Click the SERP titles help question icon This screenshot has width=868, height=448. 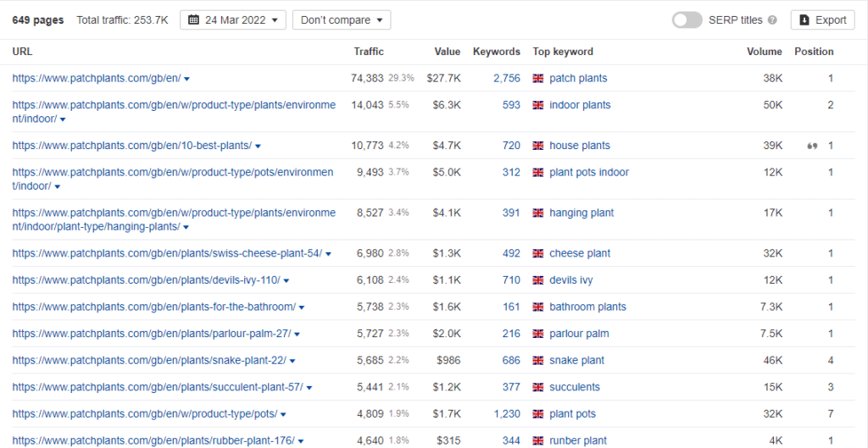tap(772, 20)
